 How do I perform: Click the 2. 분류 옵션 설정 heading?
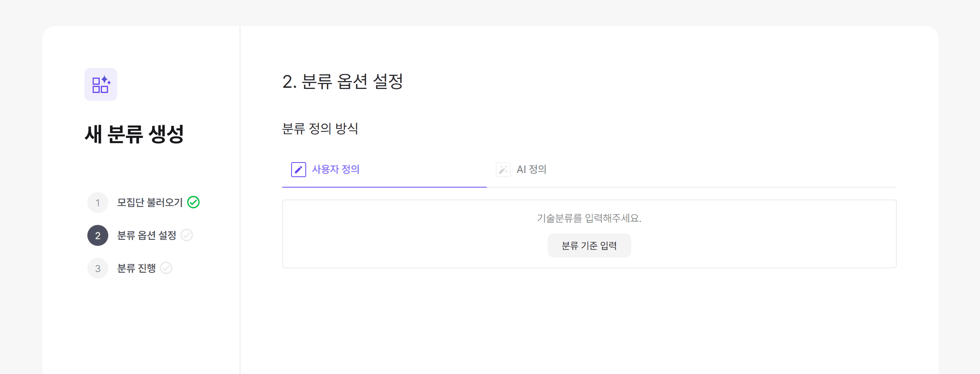tap(342, 81)
